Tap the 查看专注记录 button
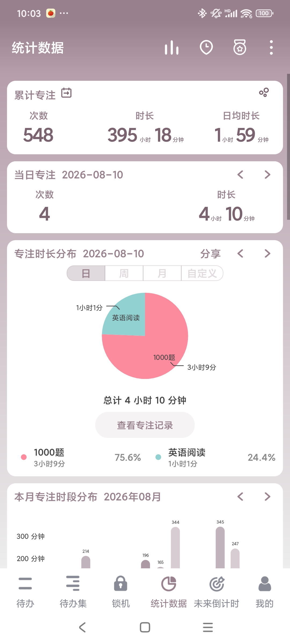 [145, 425]
